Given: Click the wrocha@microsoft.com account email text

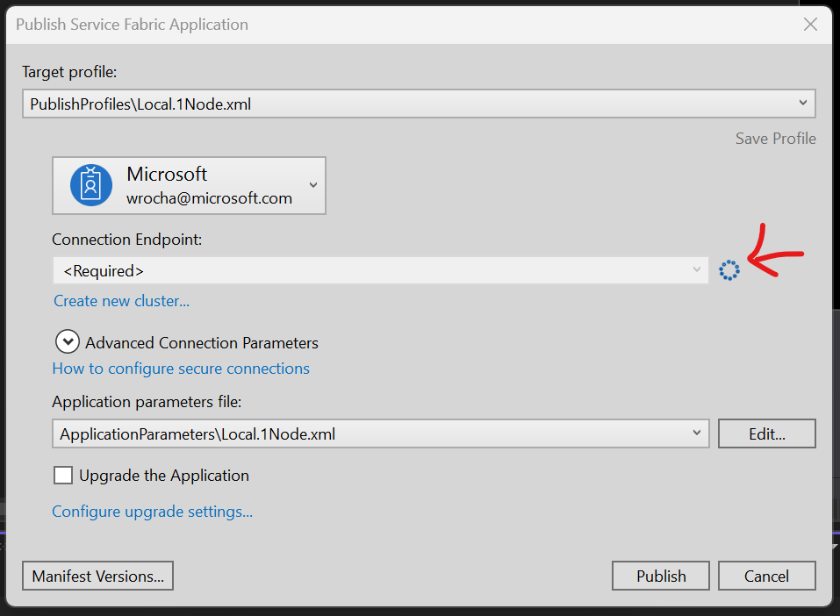Looking at the screenshot, I should point(210,198).
